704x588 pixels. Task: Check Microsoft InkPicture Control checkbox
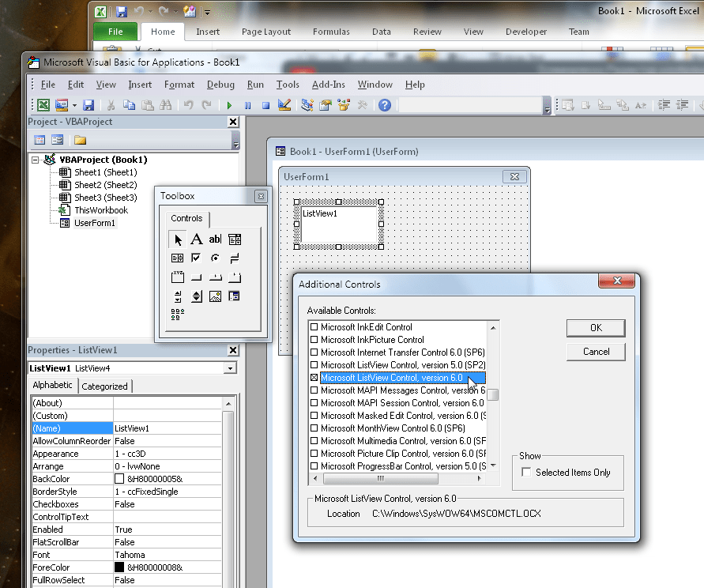(x=314, y=340)
